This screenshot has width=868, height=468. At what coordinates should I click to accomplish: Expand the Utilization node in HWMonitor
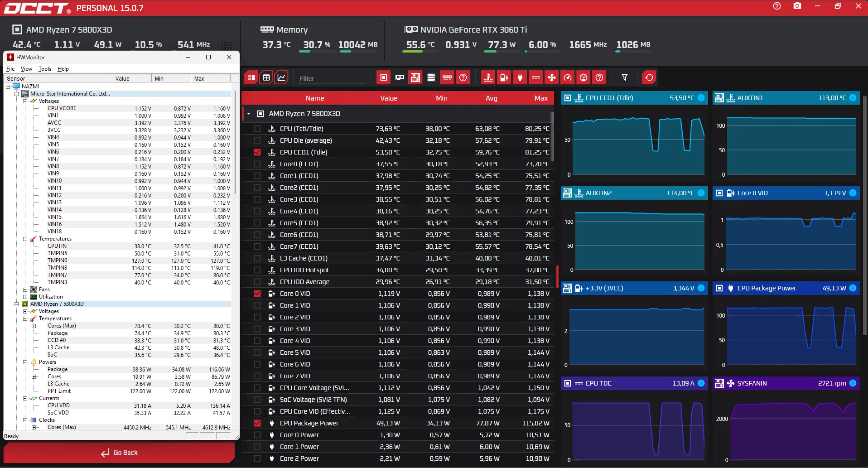point(25,297)
